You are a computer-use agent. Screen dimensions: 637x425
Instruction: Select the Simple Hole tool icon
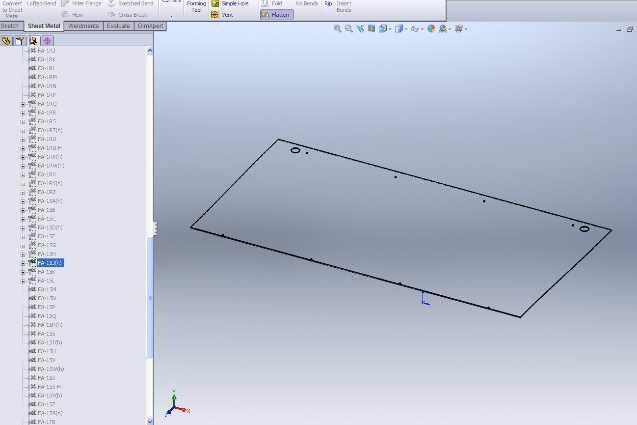pyautogui.click(x=215, y=3)
